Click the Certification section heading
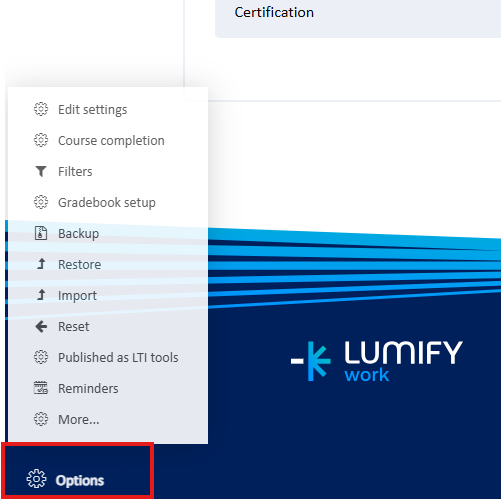Viewport: 501px width, 499px height. (274, 12)
